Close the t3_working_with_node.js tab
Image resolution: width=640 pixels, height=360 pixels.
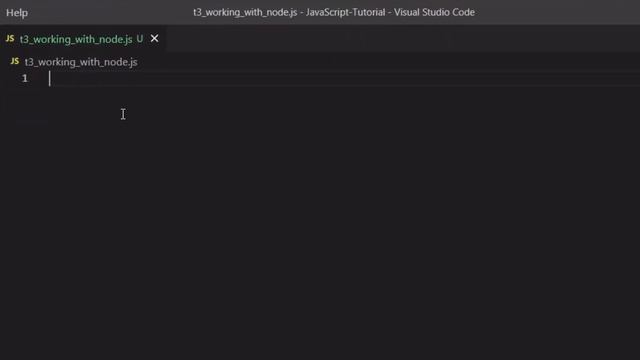point(154,38)
